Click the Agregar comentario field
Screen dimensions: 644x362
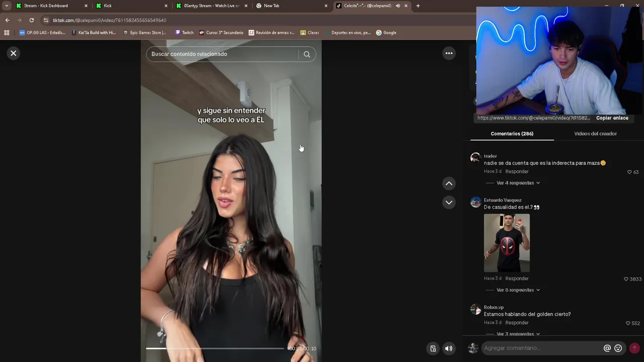pyautogui.click(x=542, y=348)
